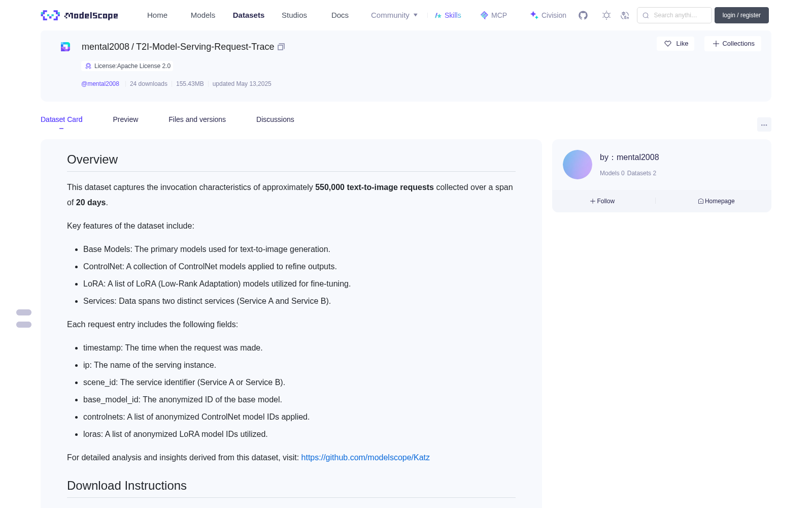The image size is (812, 508).
Task: Click the License: Apache License 2.0 tag
Action: click(x=127, y=66)
